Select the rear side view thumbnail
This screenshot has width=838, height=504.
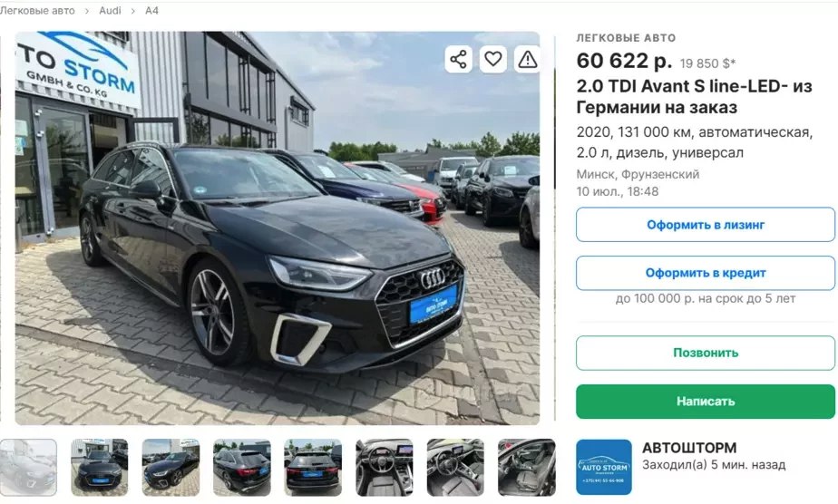[241, 468]
